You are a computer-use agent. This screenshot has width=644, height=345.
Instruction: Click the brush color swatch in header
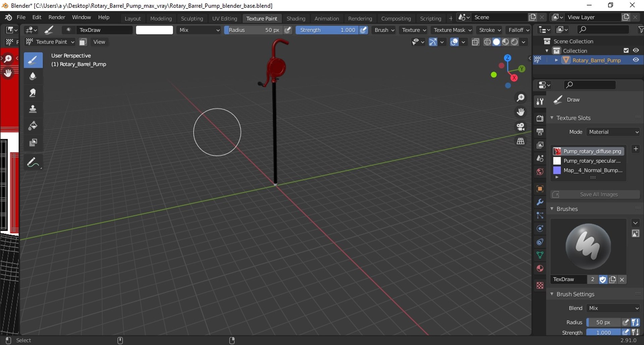pyautogui.click(x=154, y=30)
